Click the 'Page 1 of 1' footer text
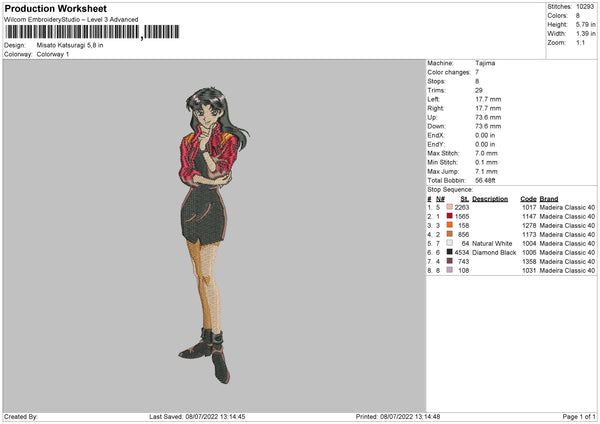The width and height of the screenshot is (600, 424). 579,417
